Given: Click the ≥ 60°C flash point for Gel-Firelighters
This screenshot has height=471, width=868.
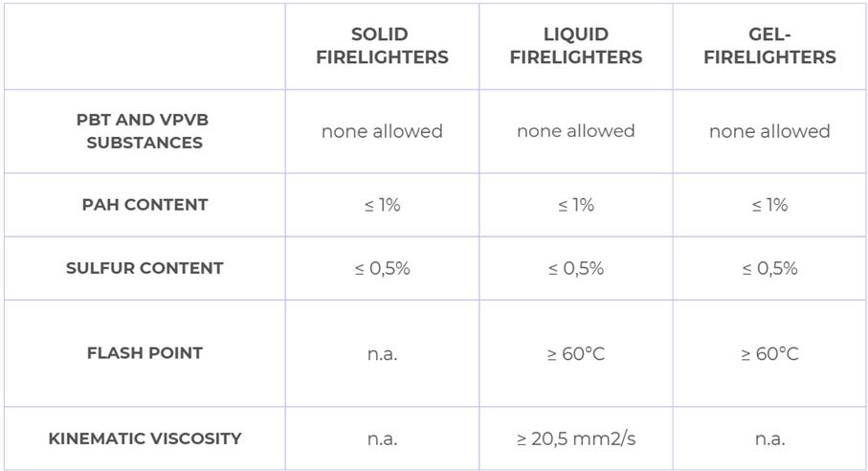Looking at the screenshot, I should 769,353.
